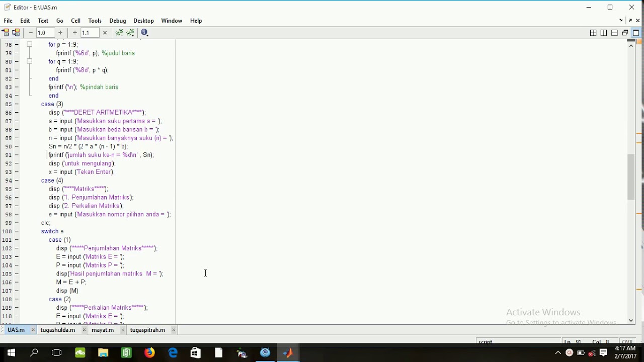Click 'case (4)' on line 94
Screen dimensions: 644x362
click(x=52, y=180)
